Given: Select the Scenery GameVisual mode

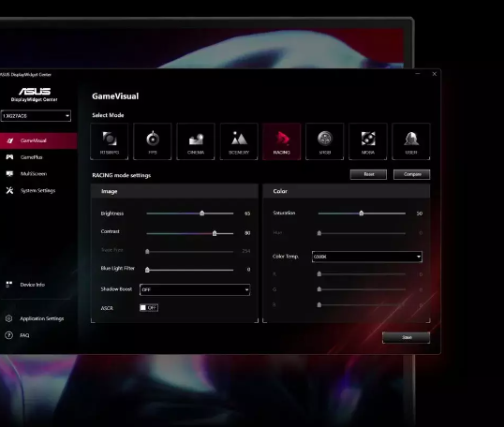Looking at the screenshot, I should [239, 141].
